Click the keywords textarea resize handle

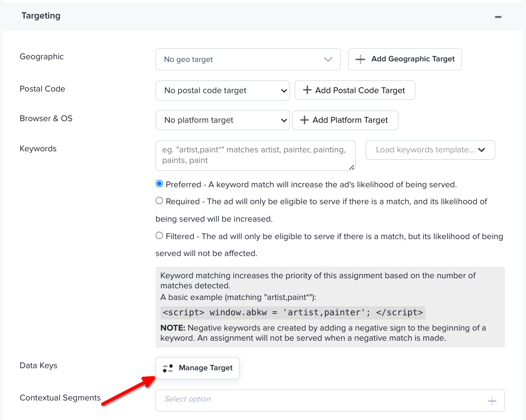pos(351,167)
